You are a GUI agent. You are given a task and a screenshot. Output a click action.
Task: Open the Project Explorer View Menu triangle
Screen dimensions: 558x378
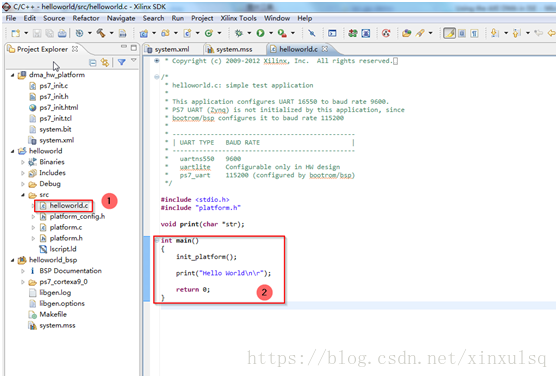[x=134, y=61]
